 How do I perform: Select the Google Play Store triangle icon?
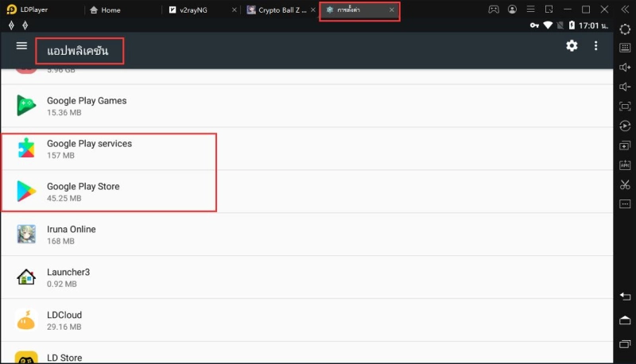[26, 192]
